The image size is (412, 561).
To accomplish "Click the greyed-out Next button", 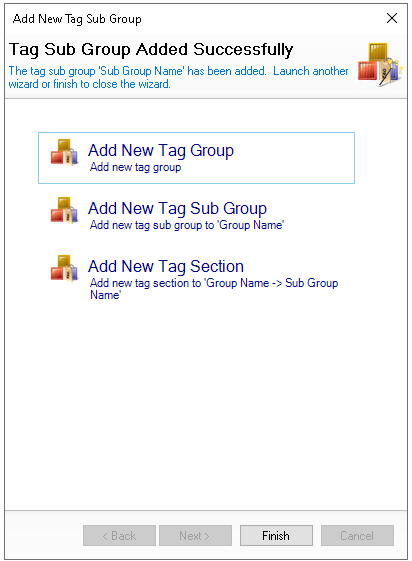I will tap(195, 536).
